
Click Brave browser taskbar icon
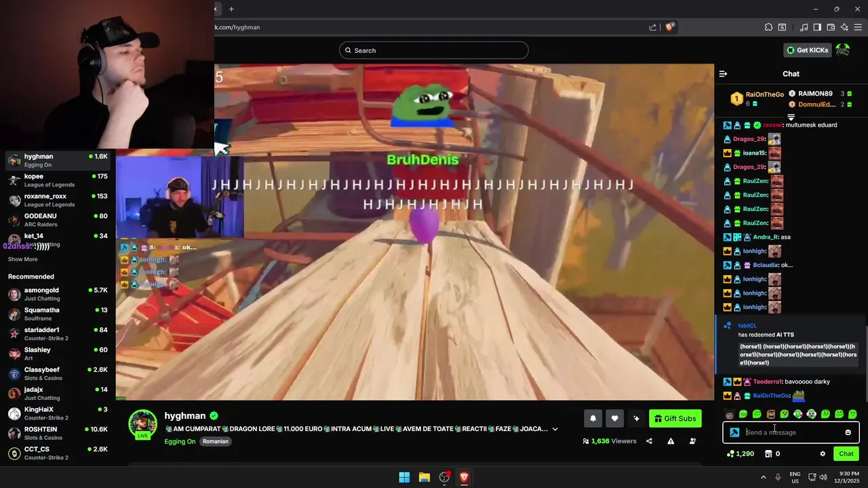pyautogui.click(x=464, y=477)
